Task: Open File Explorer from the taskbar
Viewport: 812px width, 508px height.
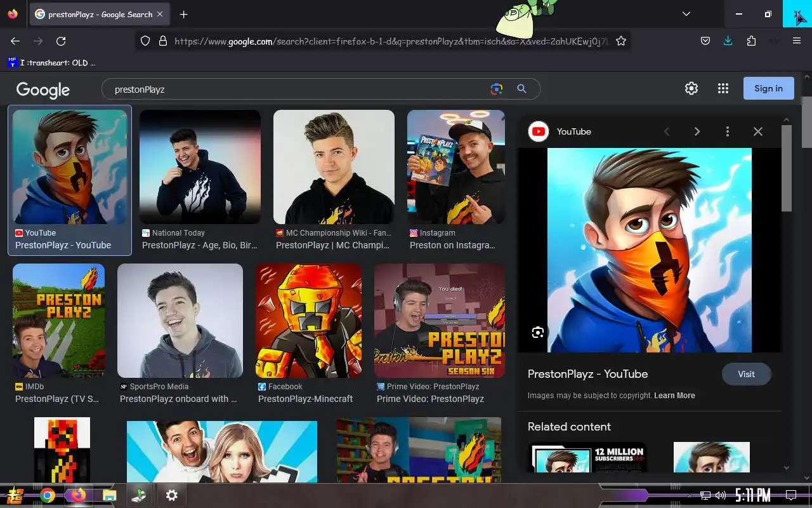Action: coord(109,495)
